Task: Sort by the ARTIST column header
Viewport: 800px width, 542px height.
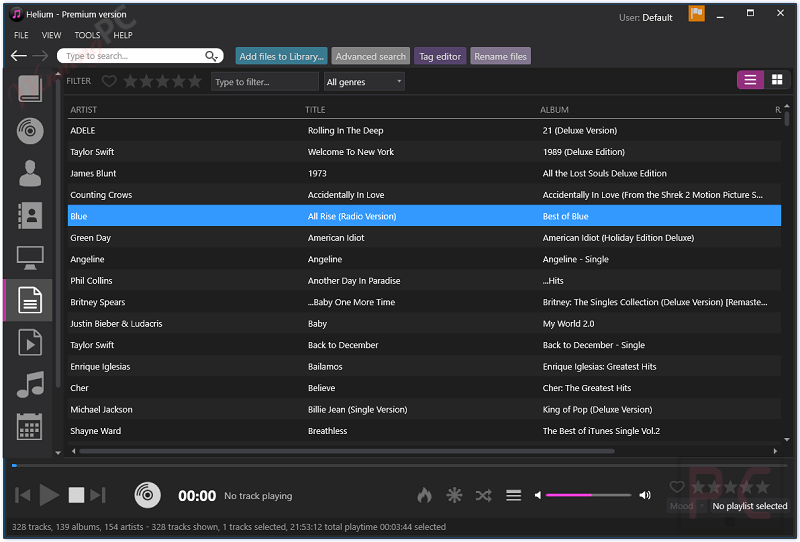Action: point(84,110)
